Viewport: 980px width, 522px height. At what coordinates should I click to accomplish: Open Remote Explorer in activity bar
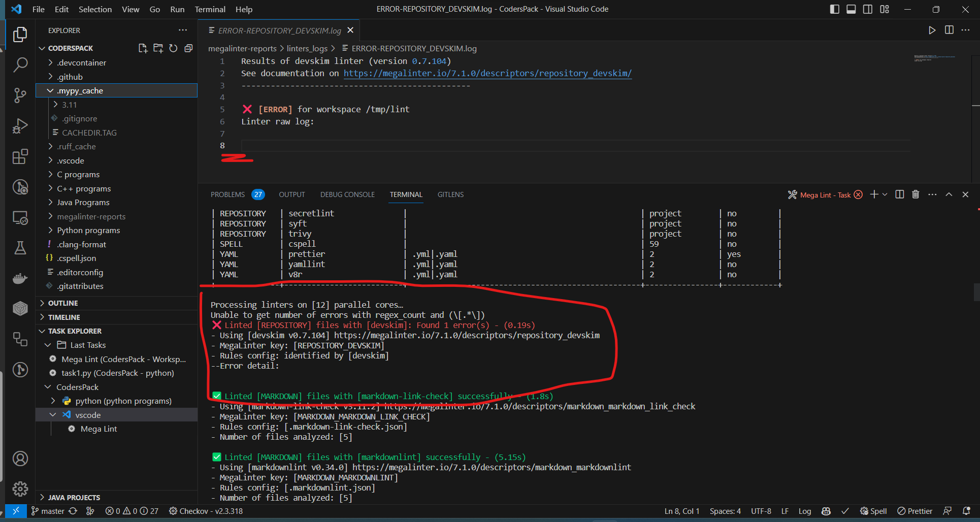[x=20, y=217]
